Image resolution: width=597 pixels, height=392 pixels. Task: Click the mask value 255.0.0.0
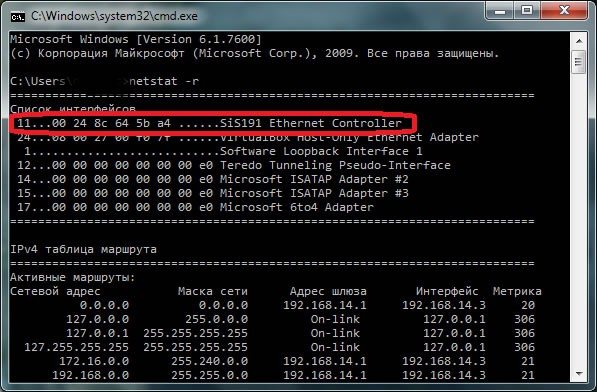point(216,319)
